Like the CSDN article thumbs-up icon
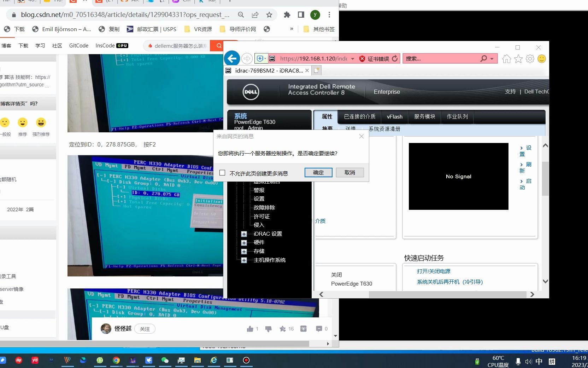 [x=250, y=329]
